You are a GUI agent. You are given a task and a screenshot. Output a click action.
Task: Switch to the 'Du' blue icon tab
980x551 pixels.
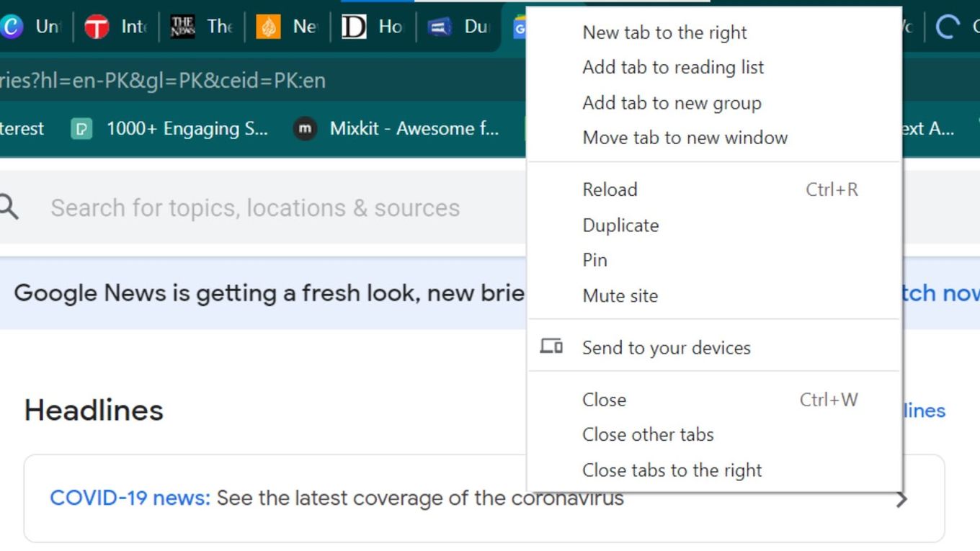pos(458,27)
